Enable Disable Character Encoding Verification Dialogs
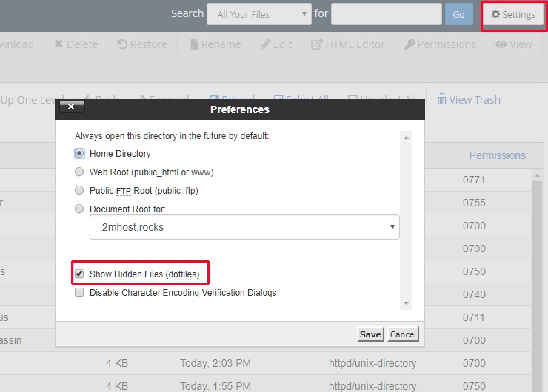Screen dimensions: 548x392 coord(79,293)
